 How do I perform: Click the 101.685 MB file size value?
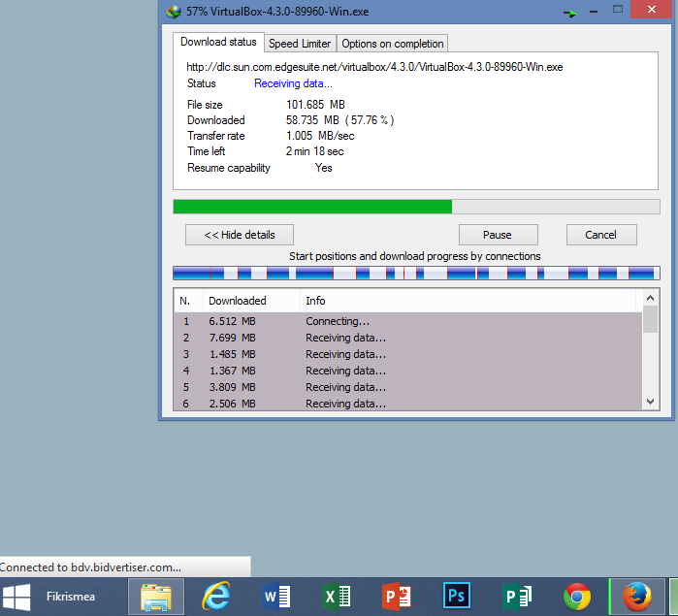(x=315, y=105)
